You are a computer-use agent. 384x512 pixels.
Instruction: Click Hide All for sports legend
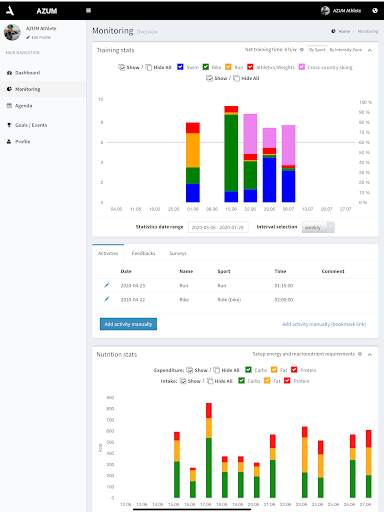click(x=158, y=67)
